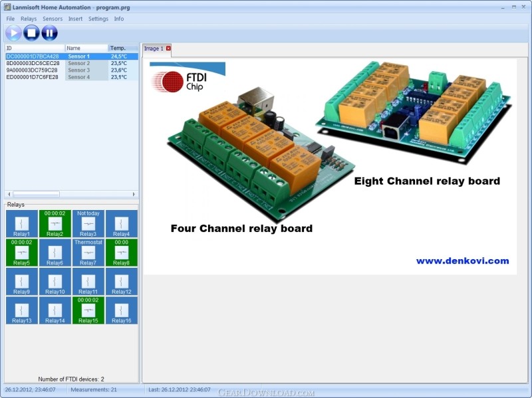
Task: Select sensor row 8D000003DC6CEC28
Action: pyautogui.click(x=72, y=63)
